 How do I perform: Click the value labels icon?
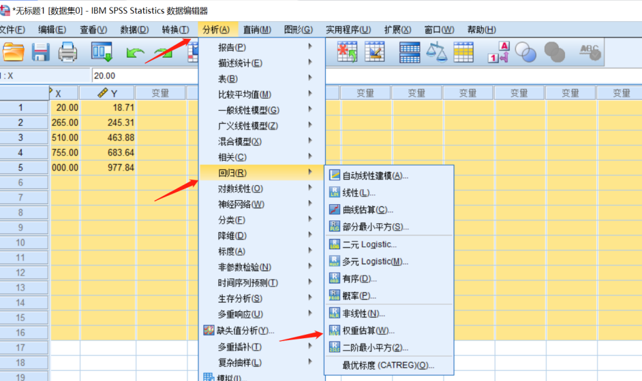pyautogui.click(x=498, y=52)
